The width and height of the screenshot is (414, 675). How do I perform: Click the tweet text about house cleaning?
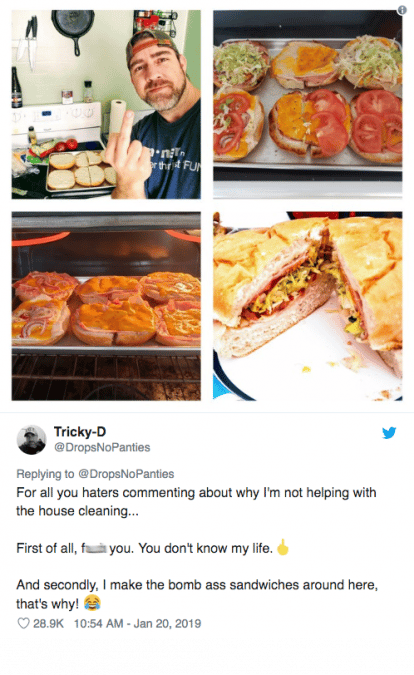pos(196,502)
